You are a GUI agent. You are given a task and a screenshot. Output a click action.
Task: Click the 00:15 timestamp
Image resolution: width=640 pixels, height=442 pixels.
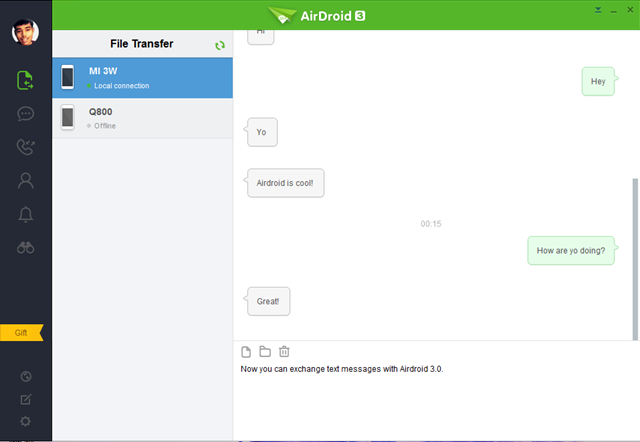[431, 224]
